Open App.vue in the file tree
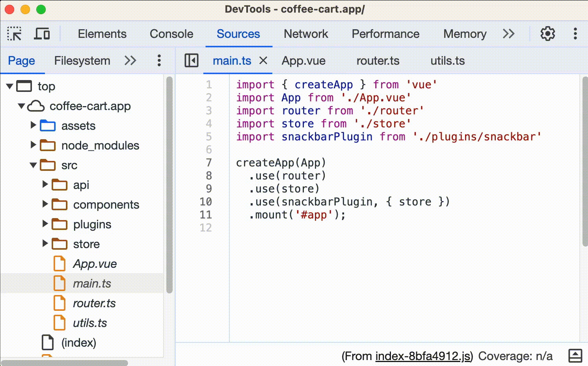Image resolution: width=588 pixels, height=366 pixels. (x=95, y=264)
